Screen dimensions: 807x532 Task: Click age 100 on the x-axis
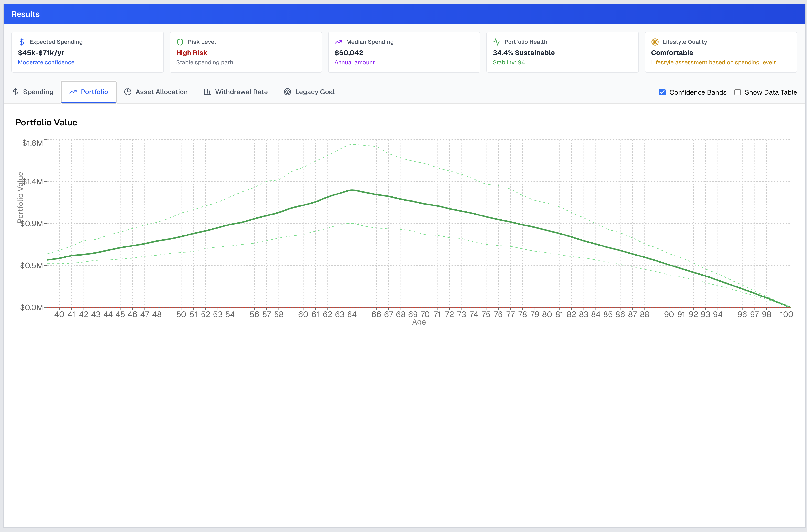click(786, 314)
